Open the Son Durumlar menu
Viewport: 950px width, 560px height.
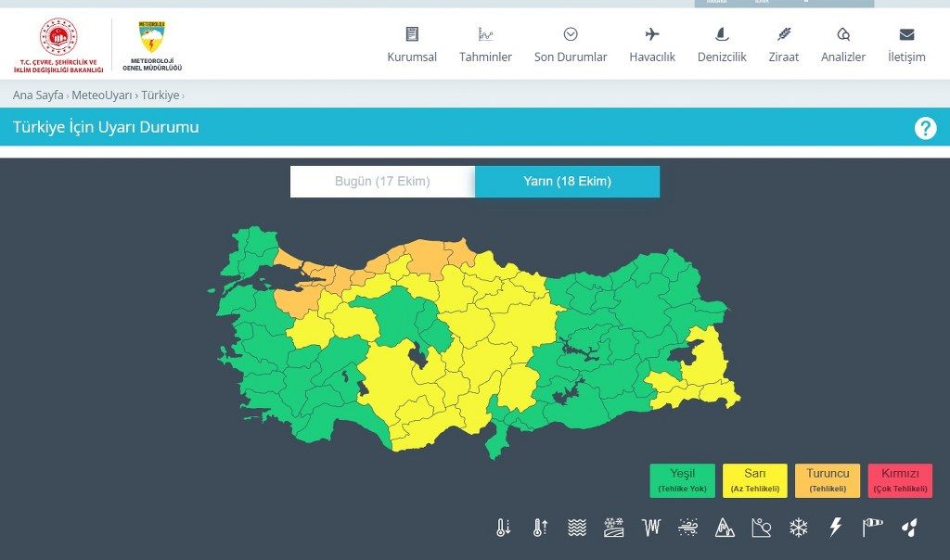(571, 45)
